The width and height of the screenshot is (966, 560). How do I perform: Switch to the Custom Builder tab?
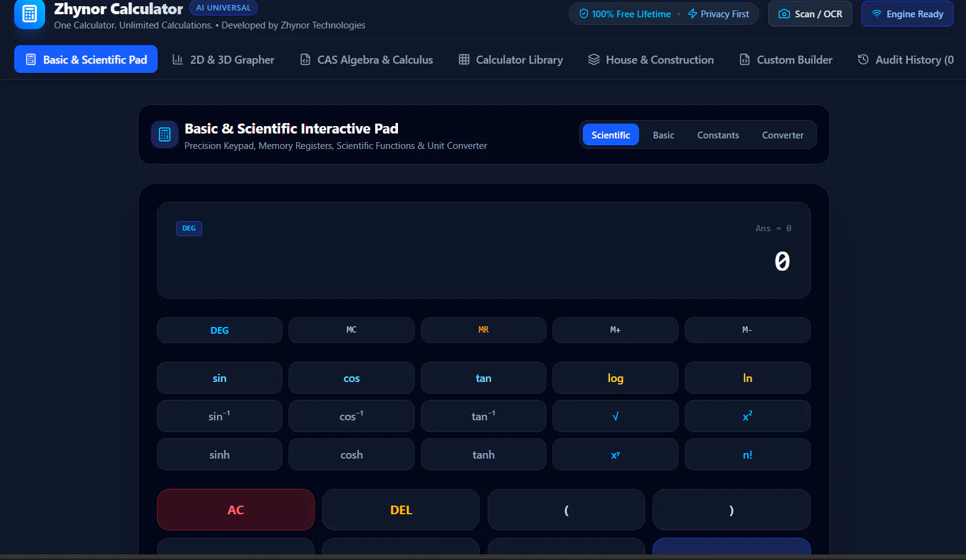click(786, 59)
